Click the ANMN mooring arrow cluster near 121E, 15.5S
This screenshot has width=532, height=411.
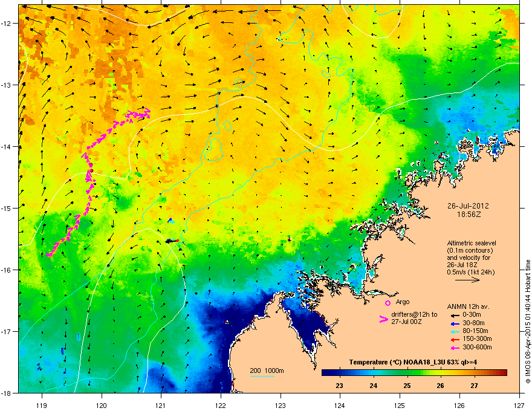pyautogui.click(x=172, y=241)
